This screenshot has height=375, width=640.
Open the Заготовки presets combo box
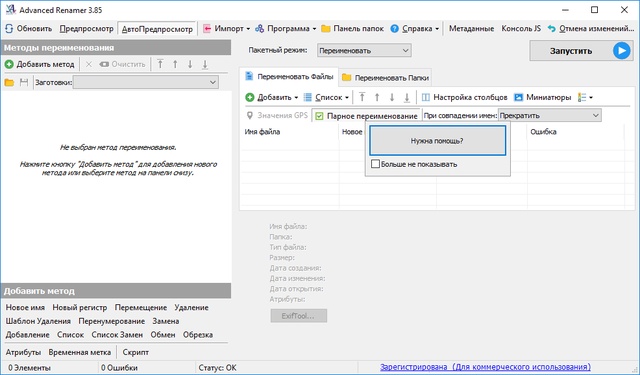[146, 82]
